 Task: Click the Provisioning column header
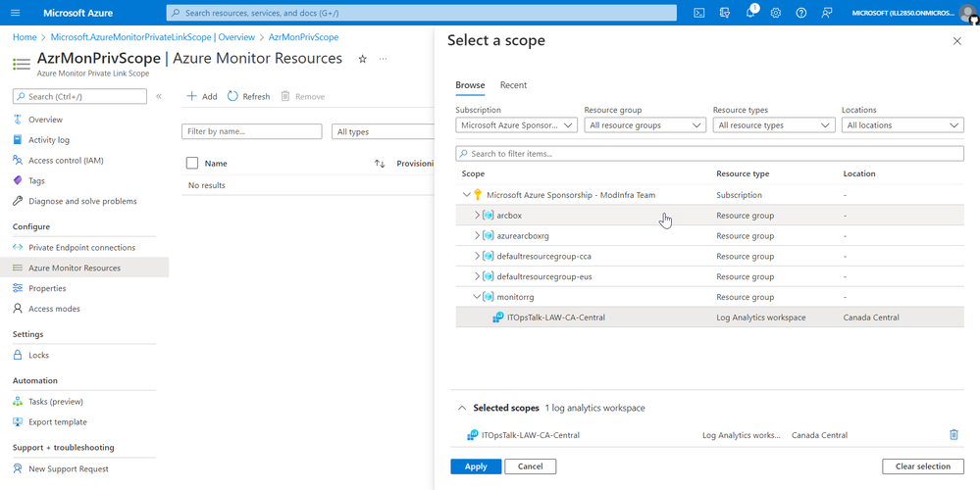click(x=415, y=164)
